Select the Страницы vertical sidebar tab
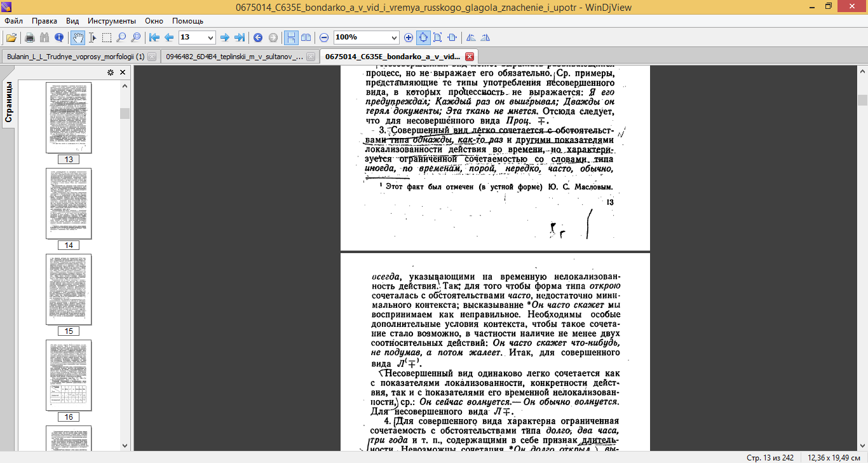Image resolution: width=868 pixels, height=463 pixels. (x=9, y=102)
